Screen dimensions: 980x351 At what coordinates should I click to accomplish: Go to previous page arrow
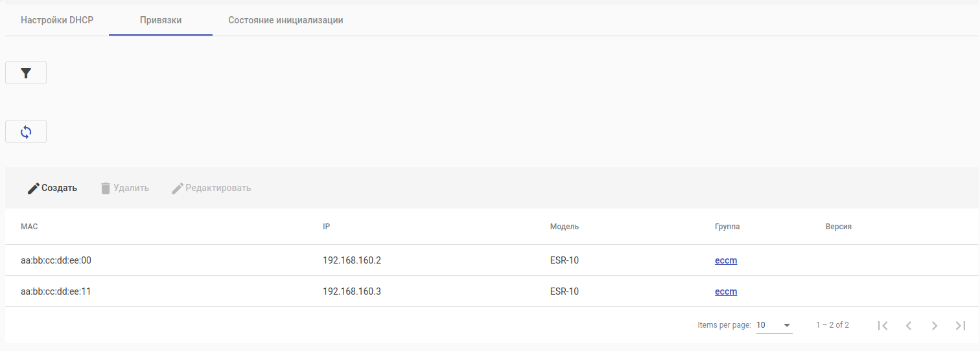tap(908, 325)
